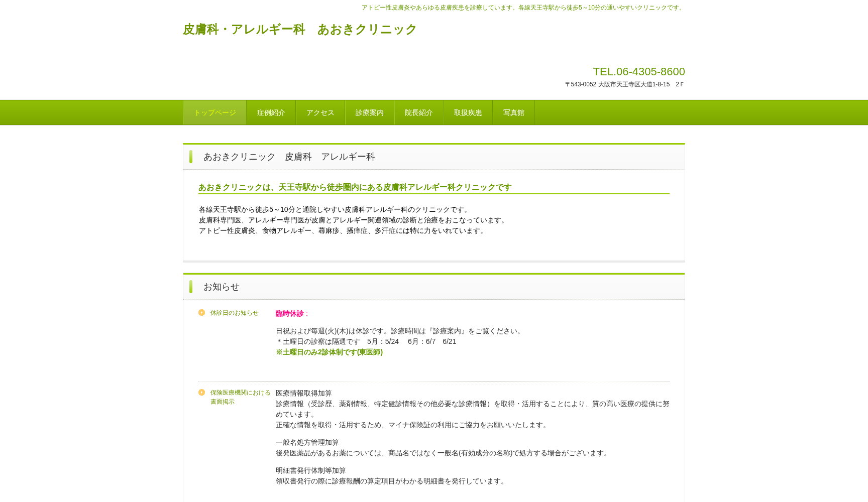Open the 写真館 nav item
Screen dimensions: 868x502
[x=514, y=112]
